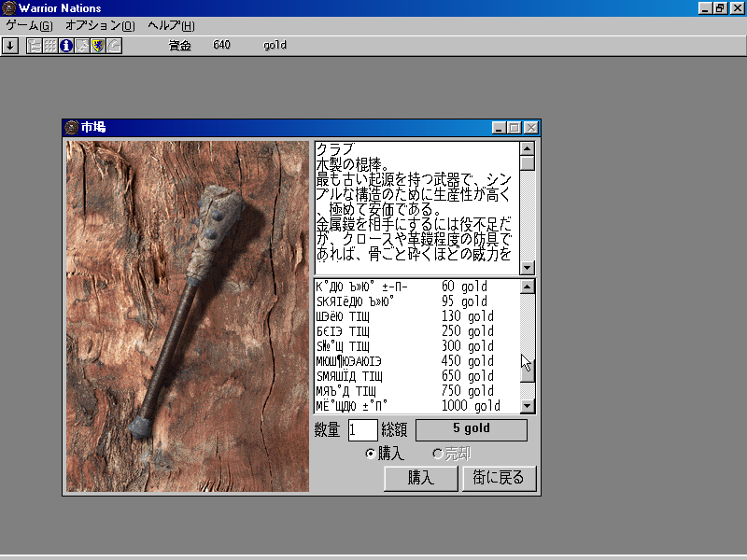
Task: Click the grid toolbar icon
Action: click(50, 45)
